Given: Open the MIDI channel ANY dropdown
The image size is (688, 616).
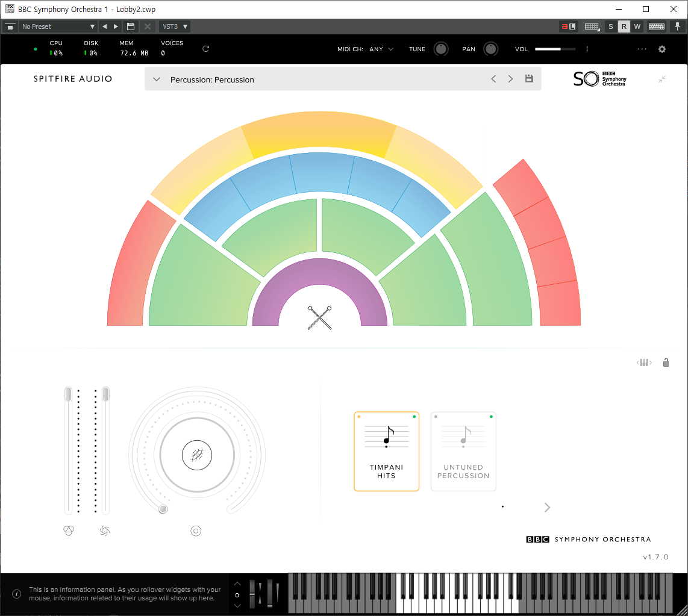Looking at the screenshot, I should [x=381, y=49].
